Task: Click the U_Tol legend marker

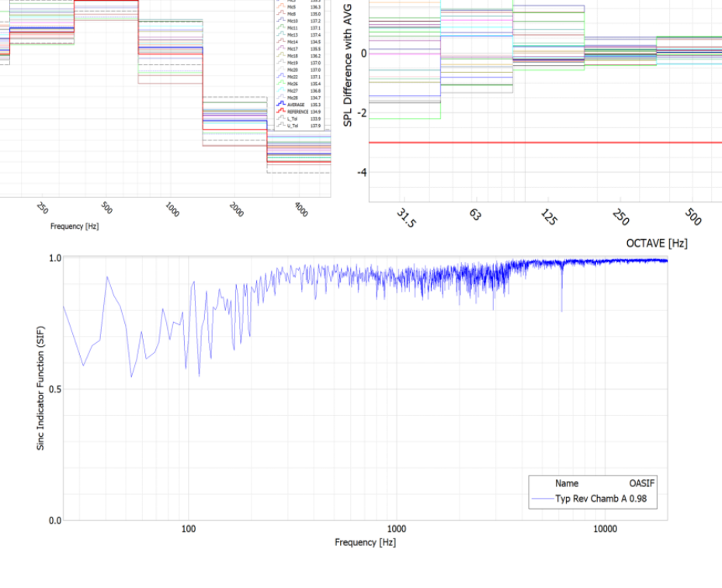Action: click(281, 125)
